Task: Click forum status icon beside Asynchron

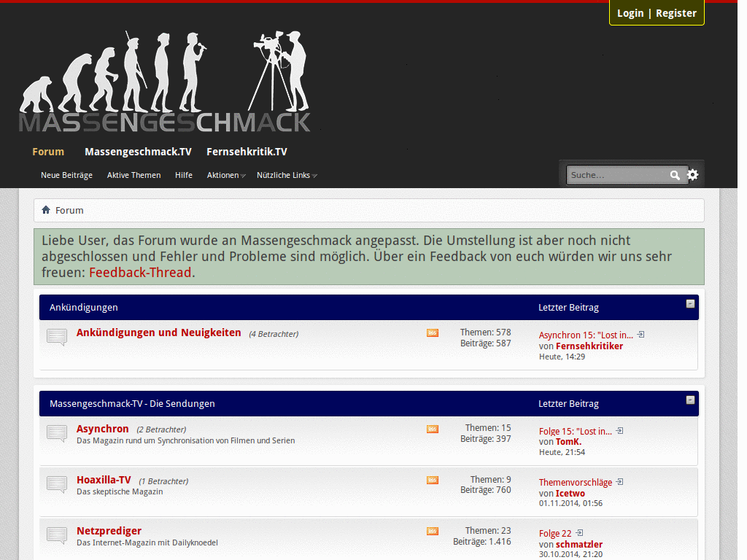Action: point(57,433)
